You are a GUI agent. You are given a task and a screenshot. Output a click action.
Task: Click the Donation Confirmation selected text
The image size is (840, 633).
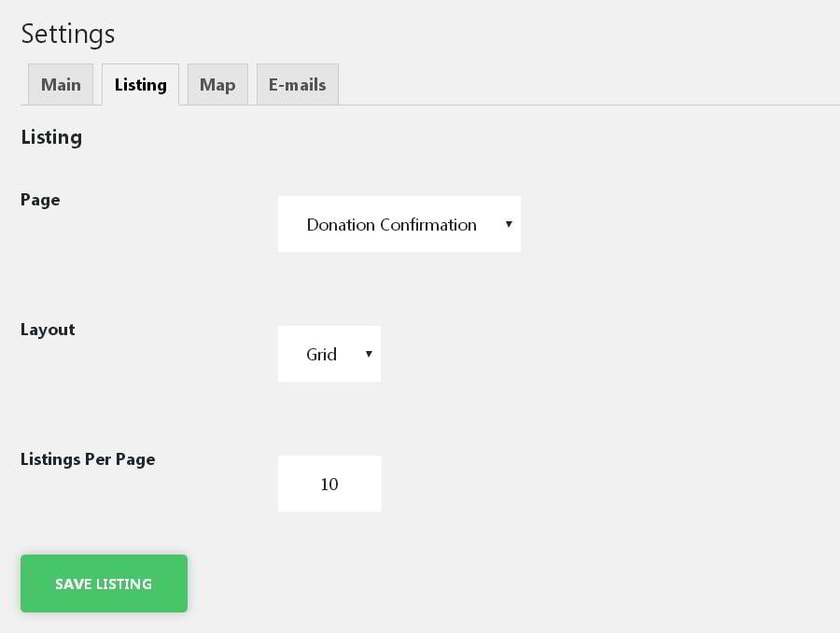tap(391, 225)
